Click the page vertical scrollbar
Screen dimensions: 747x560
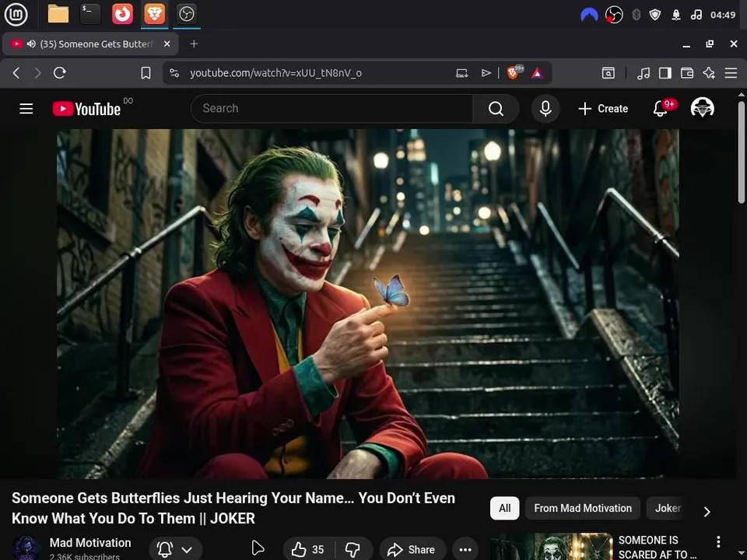[x=742, y=152]
